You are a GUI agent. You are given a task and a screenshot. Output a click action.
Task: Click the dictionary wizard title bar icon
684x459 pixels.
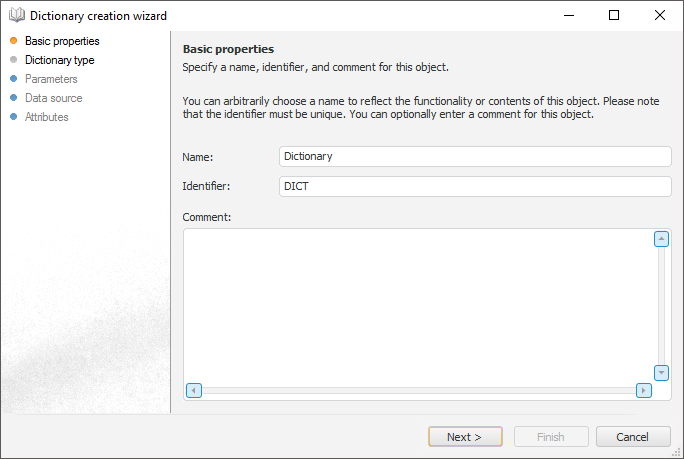16,16
